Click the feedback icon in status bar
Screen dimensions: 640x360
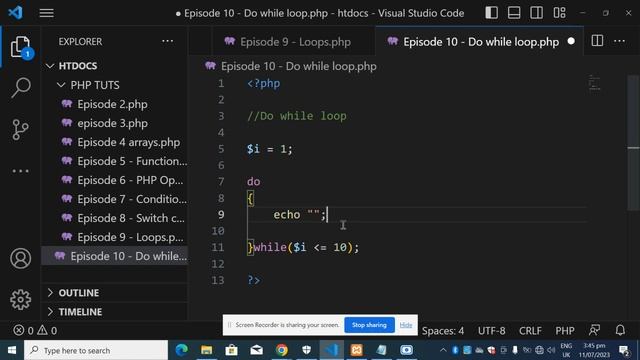tap(594, 330)
